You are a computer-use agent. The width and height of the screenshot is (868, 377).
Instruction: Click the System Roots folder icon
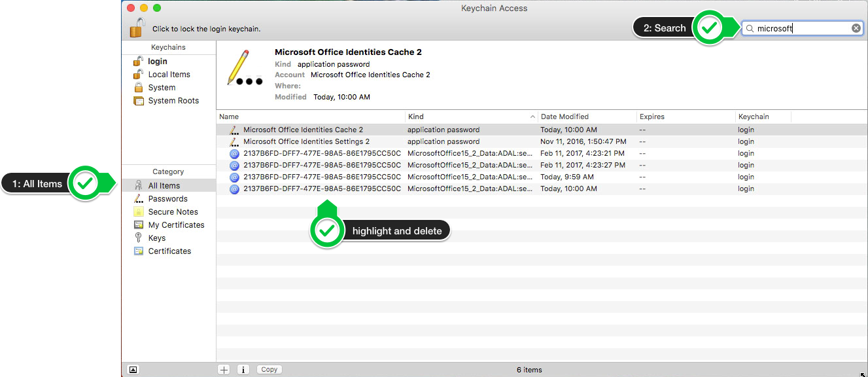click(138, 101)
